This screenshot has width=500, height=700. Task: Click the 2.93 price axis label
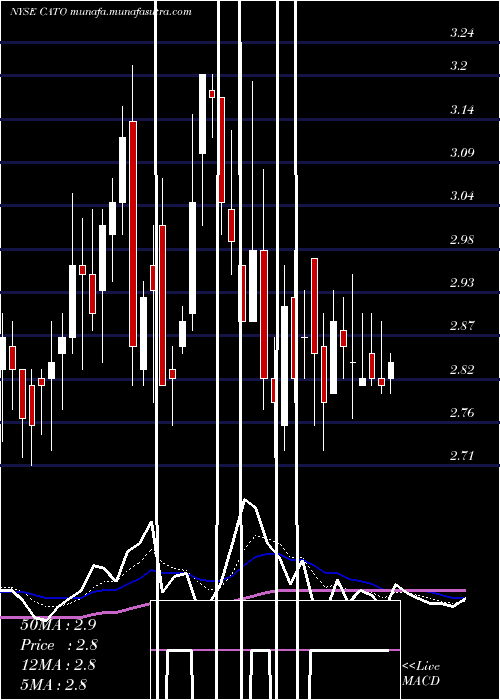click(462, 283)
